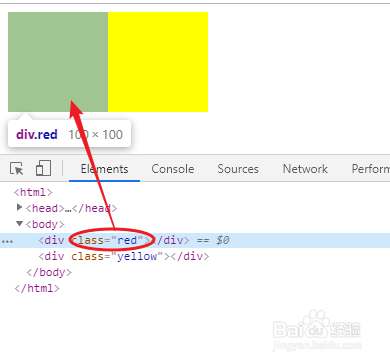This screenshot has height=363, width=390.
Task: Open the Console tab
Action: (173, 169)
